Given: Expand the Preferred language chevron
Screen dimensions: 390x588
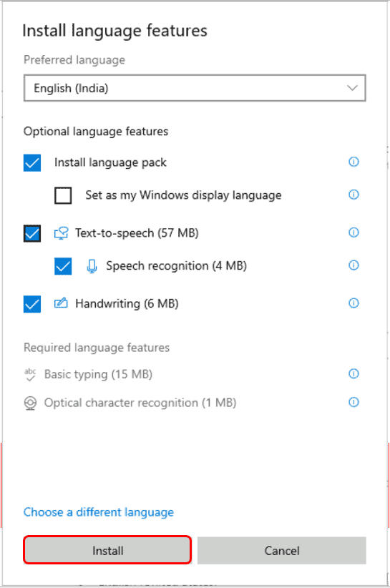Looking at the screenshot, I should pos(352,88).
